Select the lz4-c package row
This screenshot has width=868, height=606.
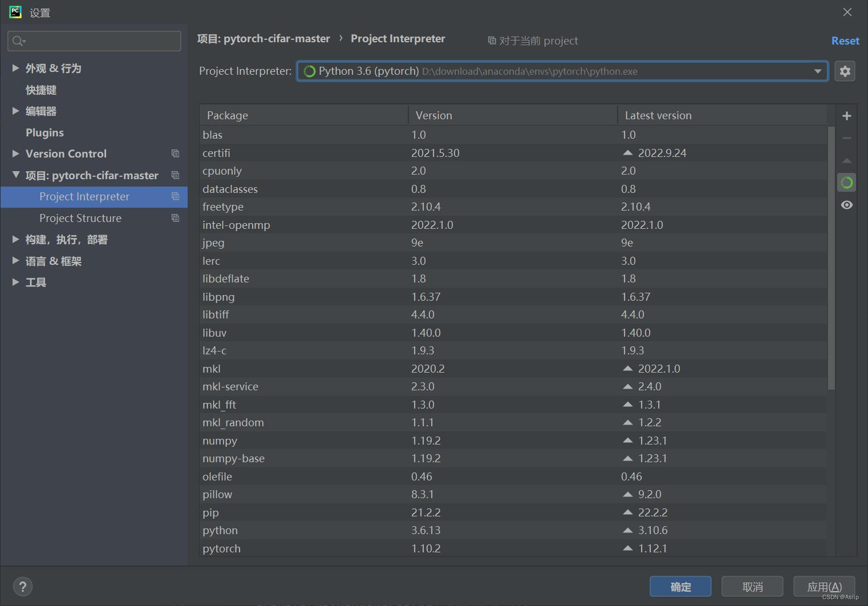(x=513, y=350)
